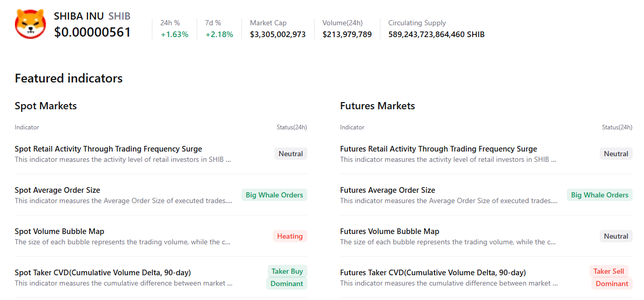Open the Futures Average Order Size indicator

tap(388, 190)
